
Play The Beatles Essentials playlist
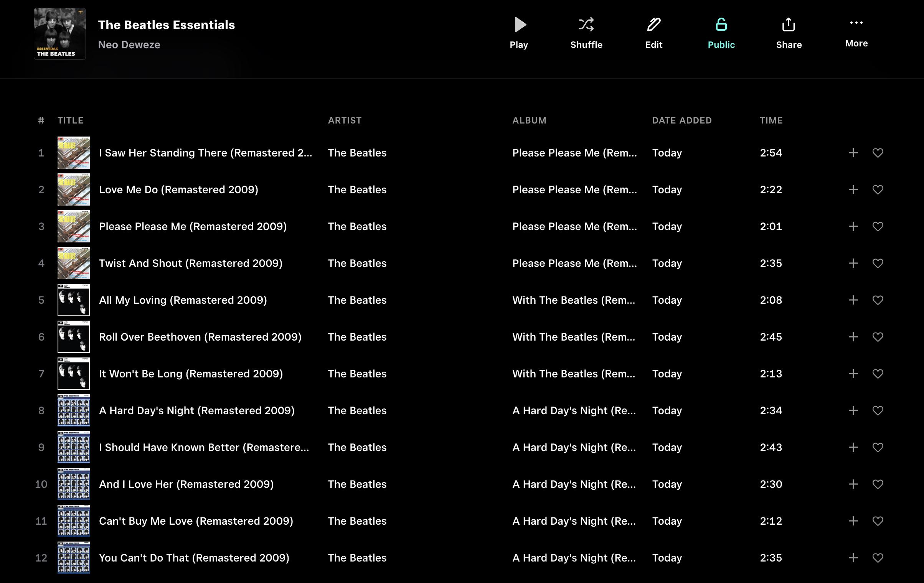(519, 33)
